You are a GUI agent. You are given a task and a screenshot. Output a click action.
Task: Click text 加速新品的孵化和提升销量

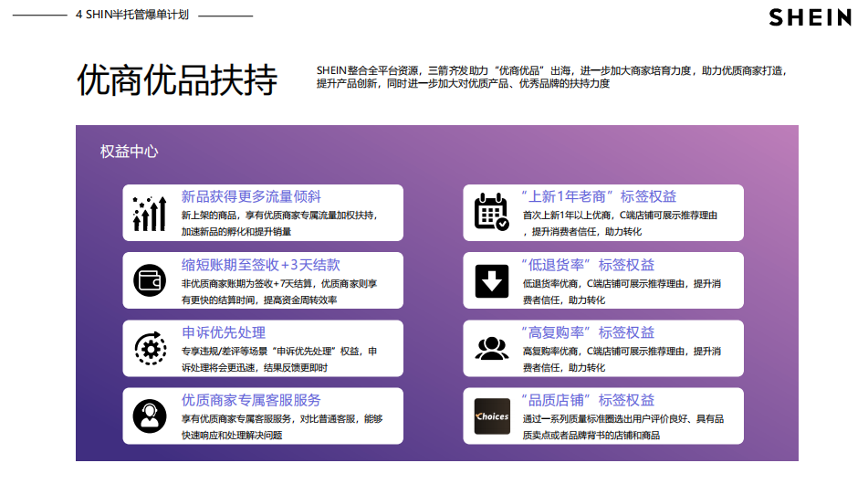235,231
